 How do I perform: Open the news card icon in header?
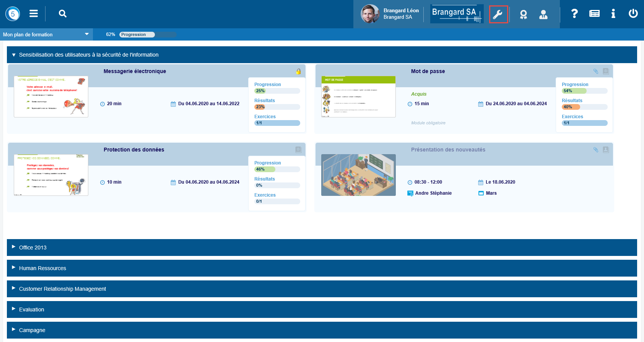(x=594, y=14)
